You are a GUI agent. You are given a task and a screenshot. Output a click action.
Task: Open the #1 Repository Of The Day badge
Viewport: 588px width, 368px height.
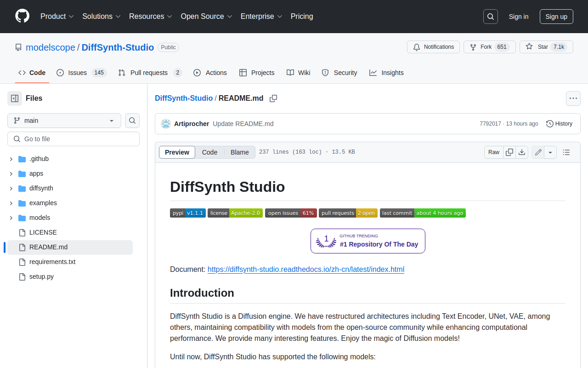tap(368, 241)
